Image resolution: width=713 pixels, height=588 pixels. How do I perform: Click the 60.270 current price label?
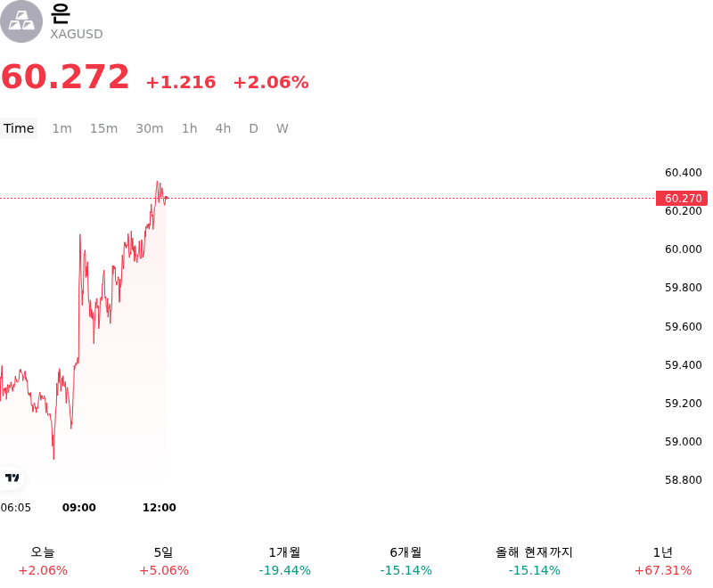coord(682,198)
